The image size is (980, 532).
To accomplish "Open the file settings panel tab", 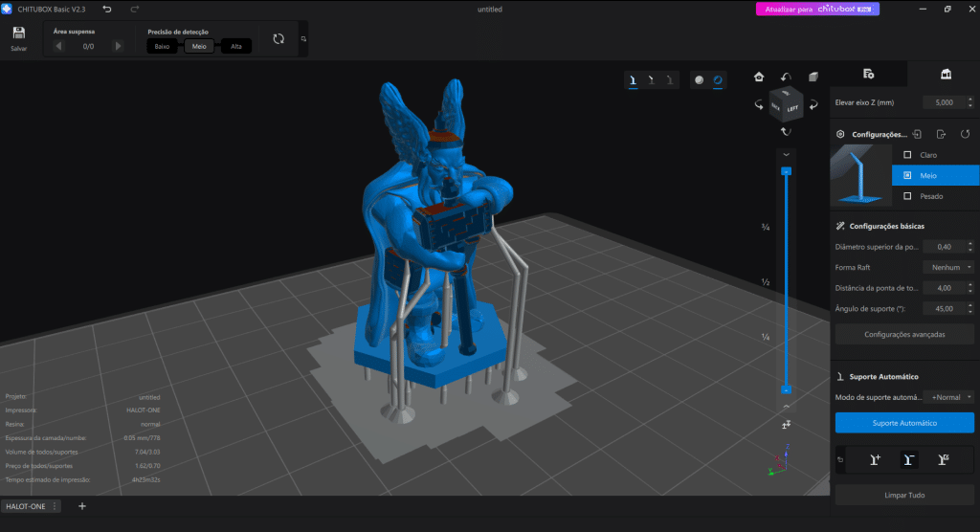I will 869,74.
